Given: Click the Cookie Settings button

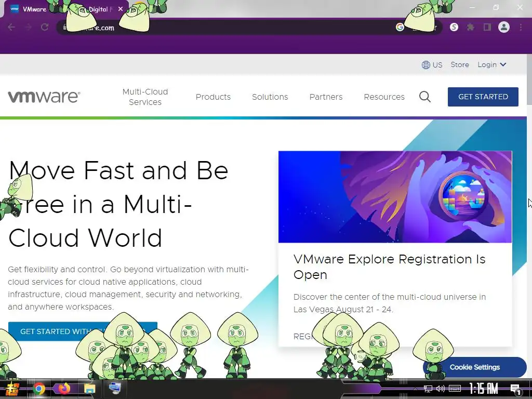Looking at the screenshot, I should pyautogui.click(x=475, y=367).
